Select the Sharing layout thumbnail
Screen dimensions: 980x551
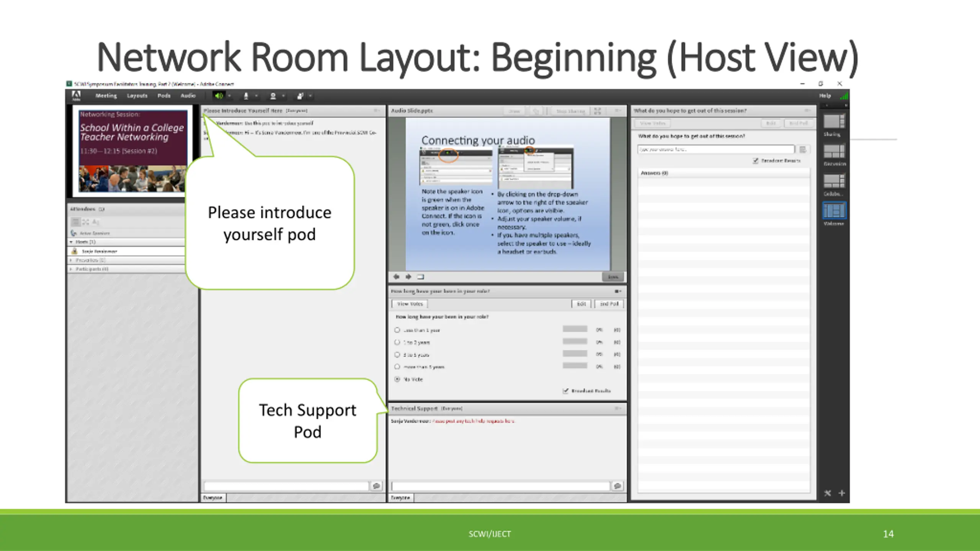click(x=834, y=121)
